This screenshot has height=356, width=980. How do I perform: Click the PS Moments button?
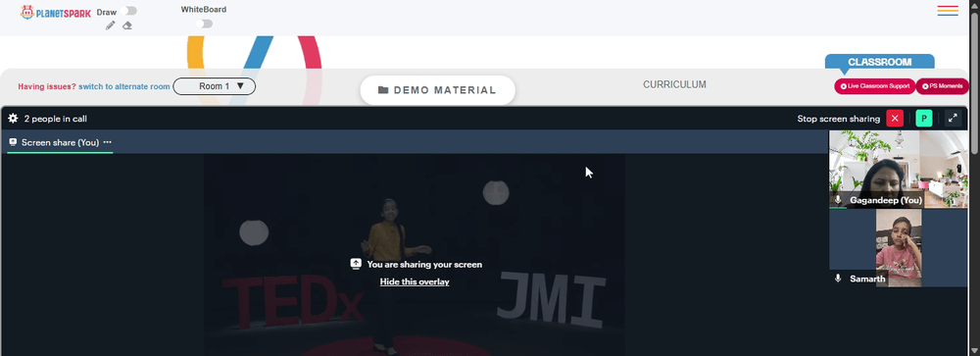943,86
